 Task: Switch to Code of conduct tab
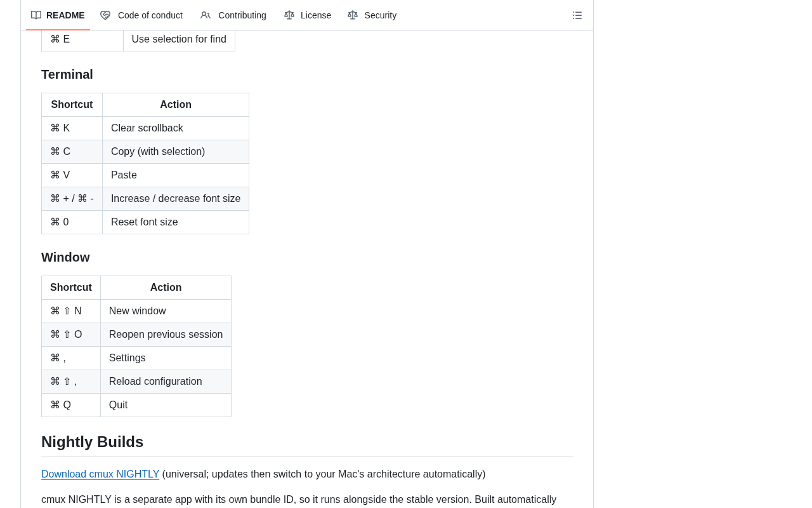click(x=141, y=15)
